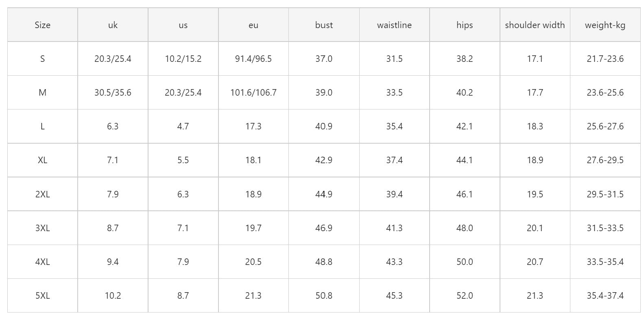Select the 10.2/15.2 us cell
The width and height of the screenshot is (644, 328).
click(183, 59)
